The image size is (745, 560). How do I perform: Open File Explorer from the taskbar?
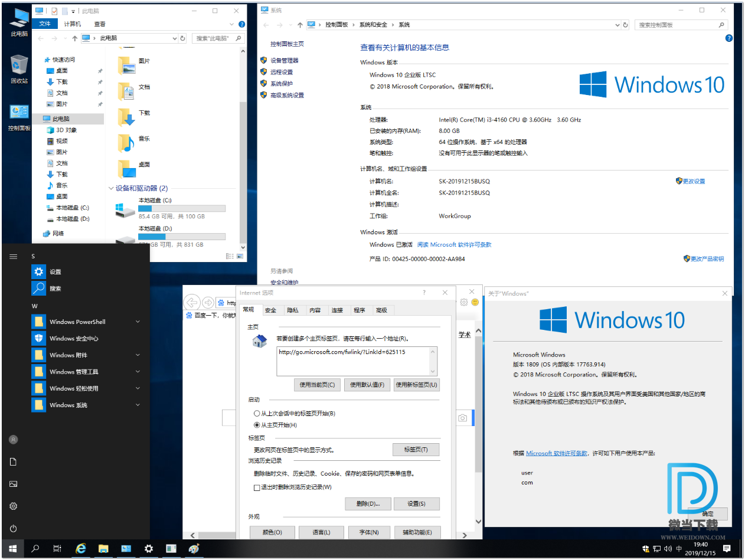pyautogui.click(x=103, y=548)
